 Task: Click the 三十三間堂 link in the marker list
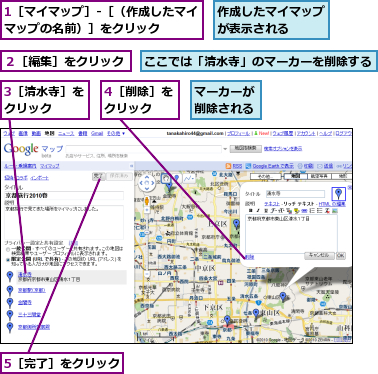[x=29, y=314]
